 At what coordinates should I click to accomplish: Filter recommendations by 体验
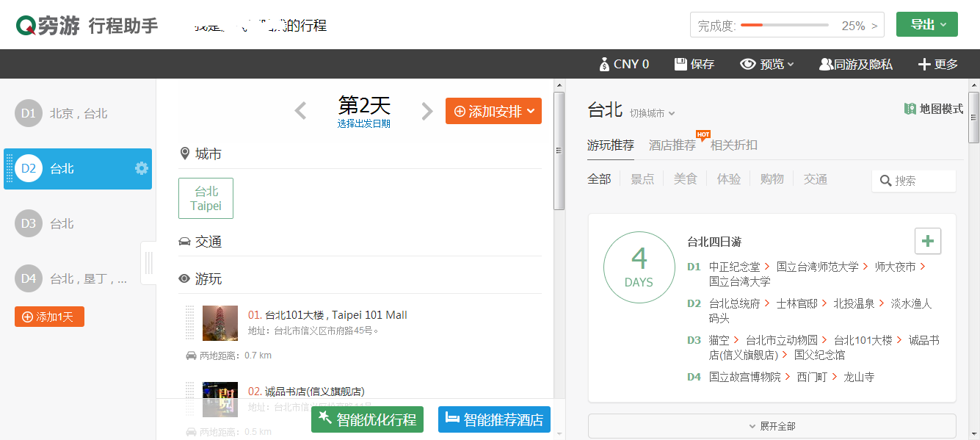729,179
